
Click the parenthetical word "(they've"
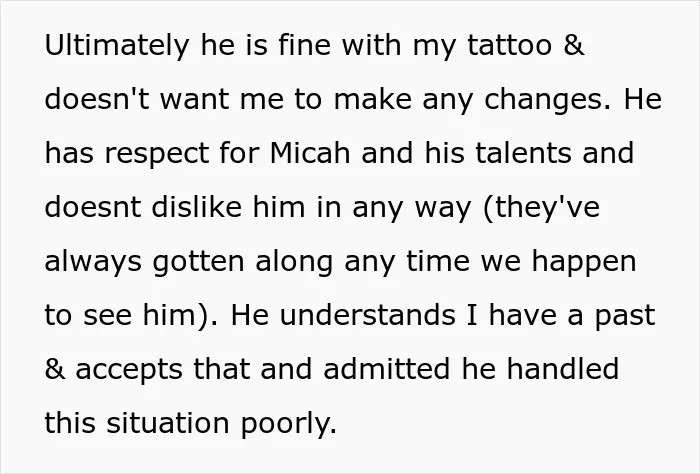(x=542, y=208)
